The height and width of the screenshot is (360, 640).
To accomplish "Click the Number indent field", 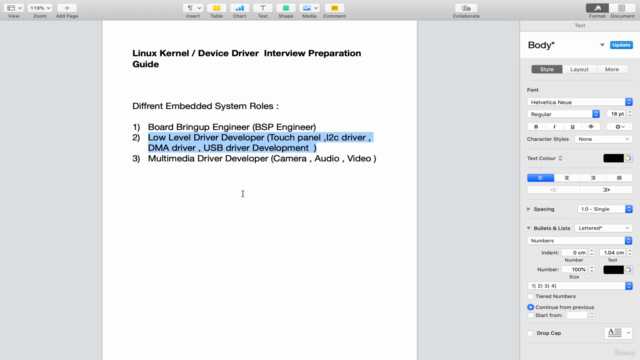I will tap(575, 253).
